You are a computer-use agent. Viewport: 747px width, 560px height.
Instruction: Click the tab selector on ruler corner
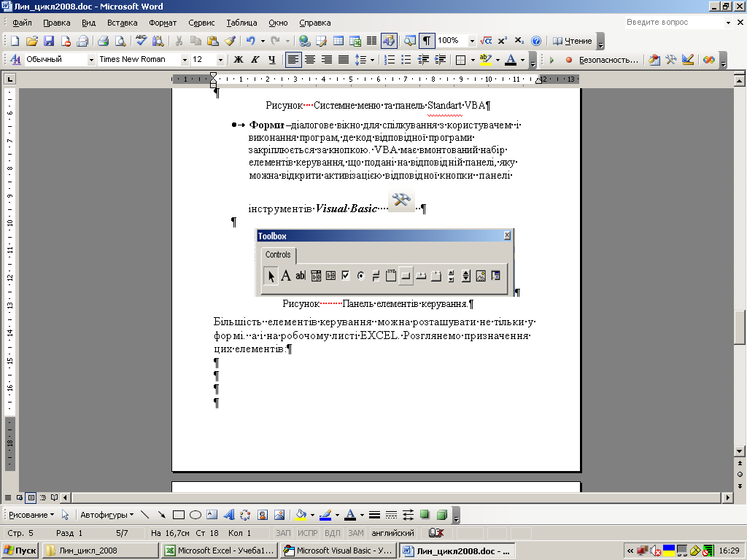click(9, 79)
